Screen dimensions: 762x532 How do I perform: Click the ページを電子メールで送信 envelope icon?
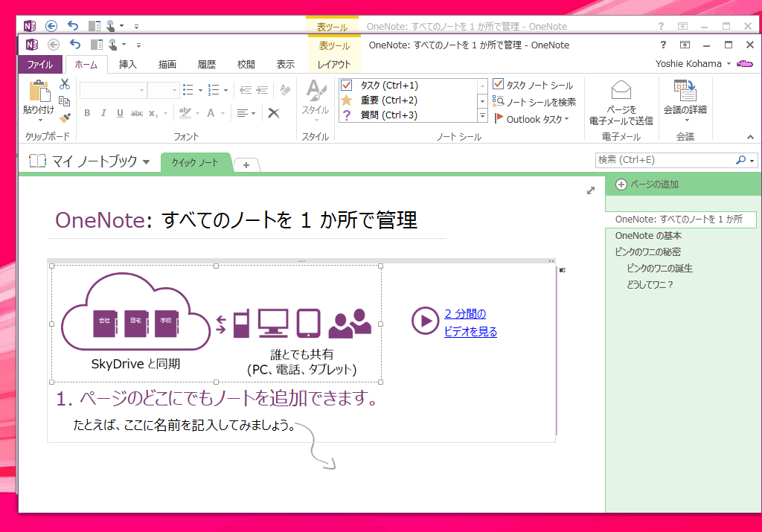click(621, 90)
